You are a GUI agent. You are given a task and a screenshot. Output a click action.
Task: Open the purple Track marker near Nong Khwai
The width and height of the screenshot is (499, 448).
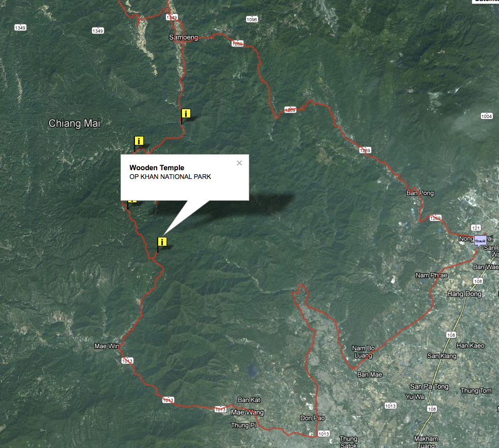pos(480,241)
